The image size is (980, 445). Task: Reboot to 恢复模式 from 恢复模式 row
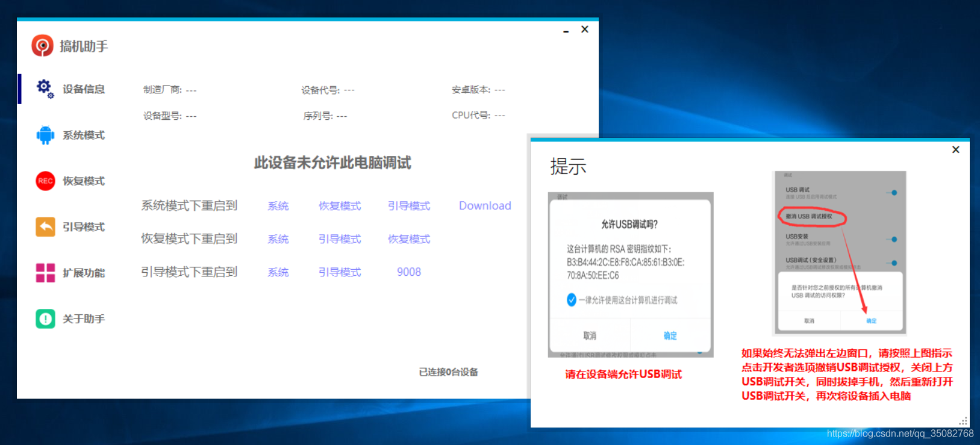click(409, 239)
